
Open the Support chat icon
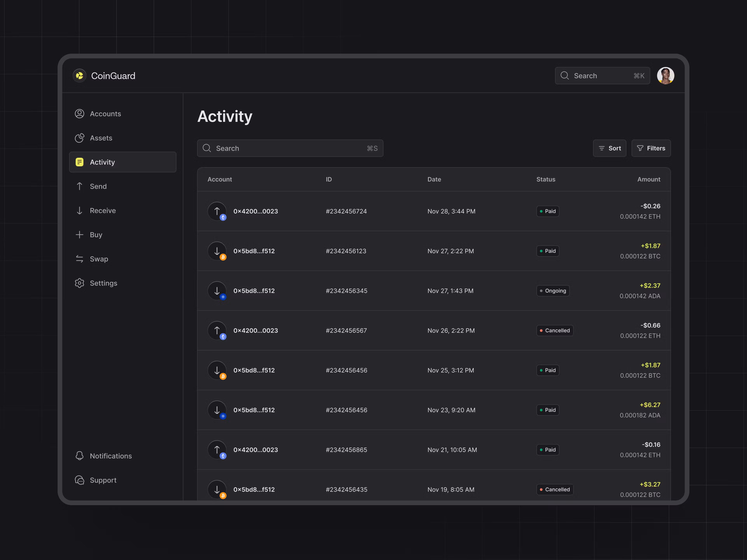[79, 480]
